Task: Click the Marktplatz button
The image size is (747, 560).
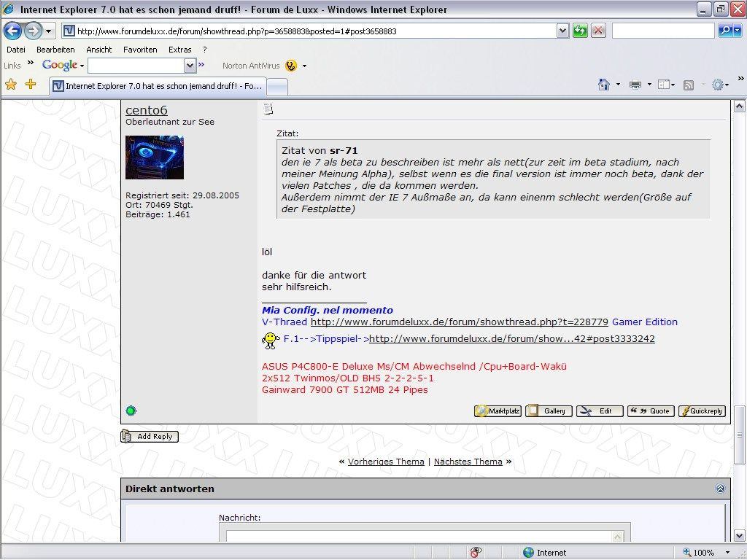Action: [x=498, y=411]
